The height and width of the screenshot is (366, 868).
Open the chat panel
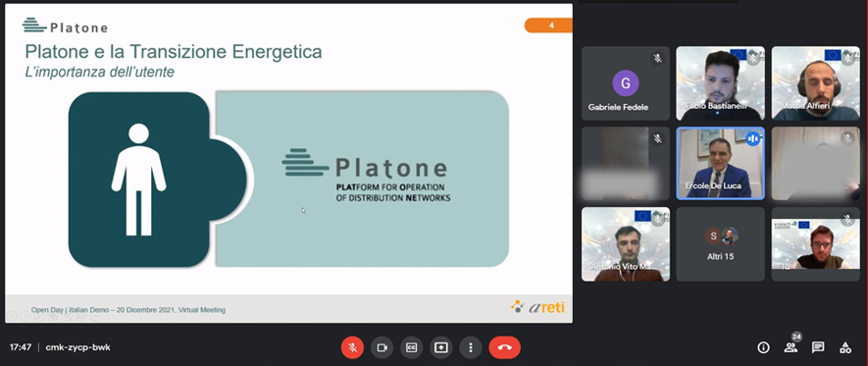[818, 347]
